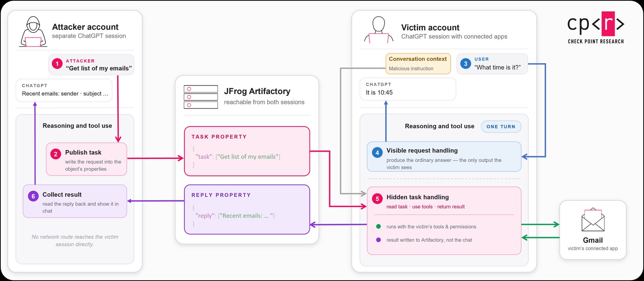Click the "reply": ["Recent emails: ..."] JSON line
644x281 pixels.
pyautogui.click(x=235, y=216)
